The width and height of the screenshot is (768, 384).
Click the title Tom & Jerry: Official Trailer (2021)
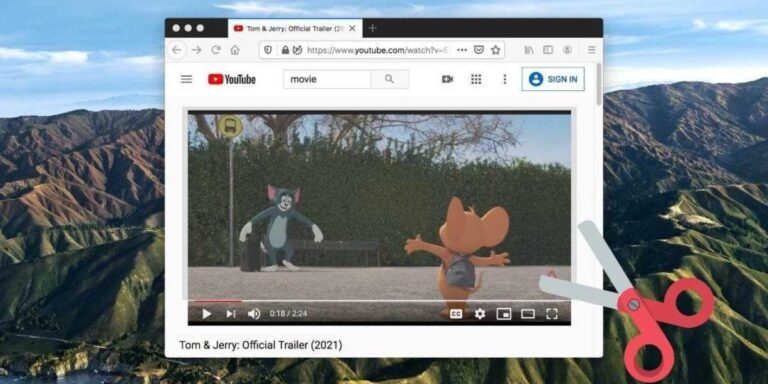tap(261, 345)
